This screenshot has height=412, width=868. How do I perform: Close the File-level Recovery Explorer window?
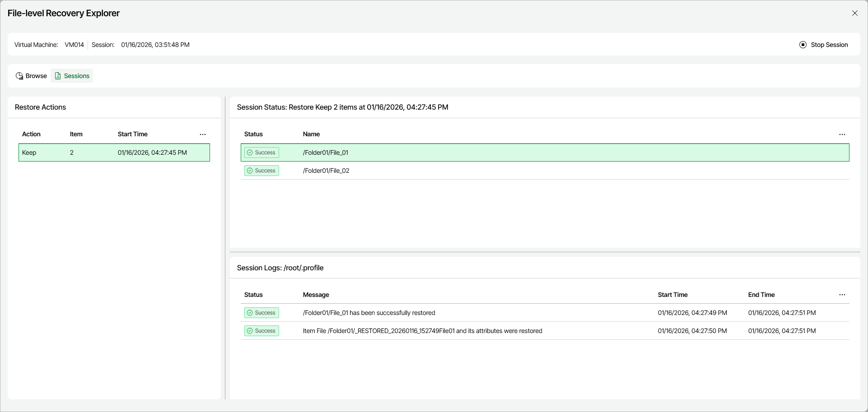coord(854,13)
